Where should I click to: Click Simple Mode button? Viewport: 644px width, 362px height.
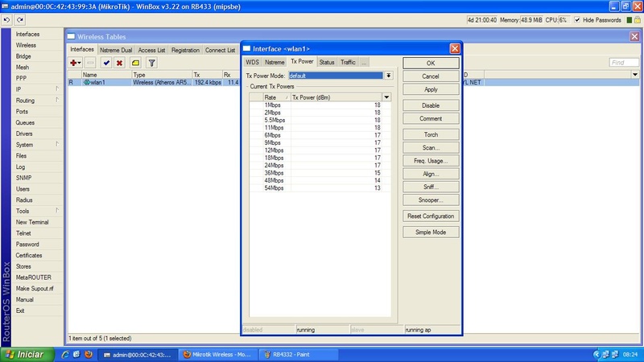tap(431, 232)
